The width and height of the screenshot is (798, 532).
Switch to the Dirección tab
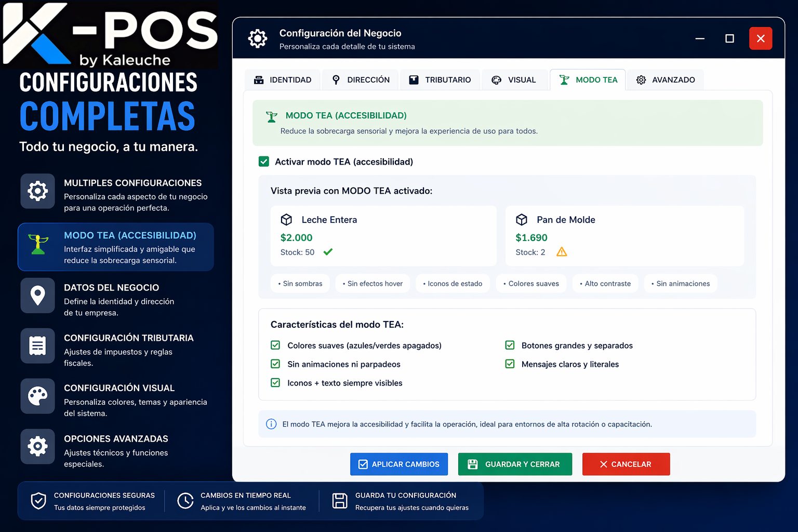[361, 80]
